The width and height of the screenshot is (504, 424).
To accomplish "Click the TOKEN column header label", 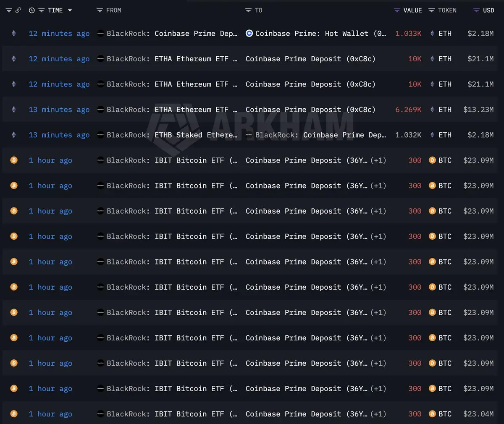I will (447, 10).
